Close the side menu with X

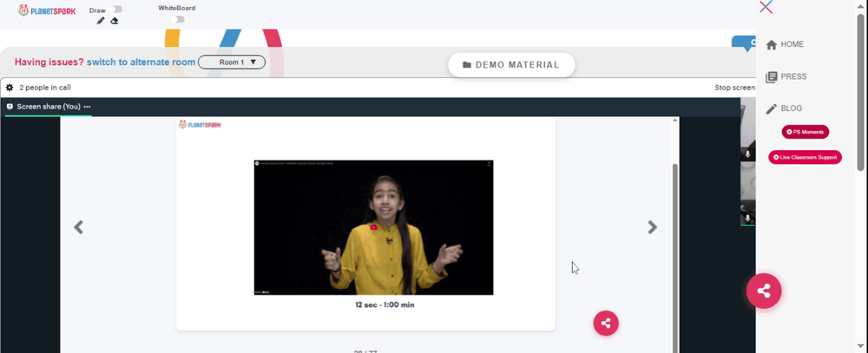click(766, 7)
